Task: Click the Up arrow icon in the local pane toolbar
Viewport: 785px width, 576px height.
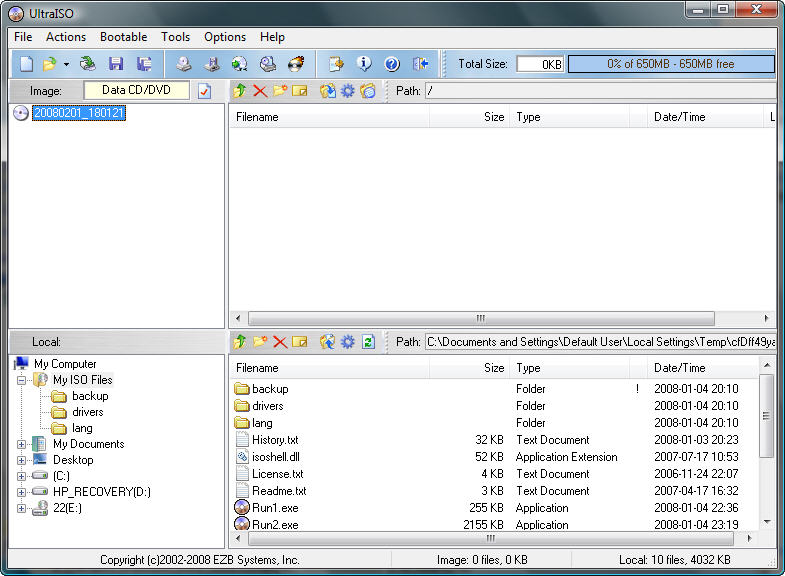Action: click(240, 342)
